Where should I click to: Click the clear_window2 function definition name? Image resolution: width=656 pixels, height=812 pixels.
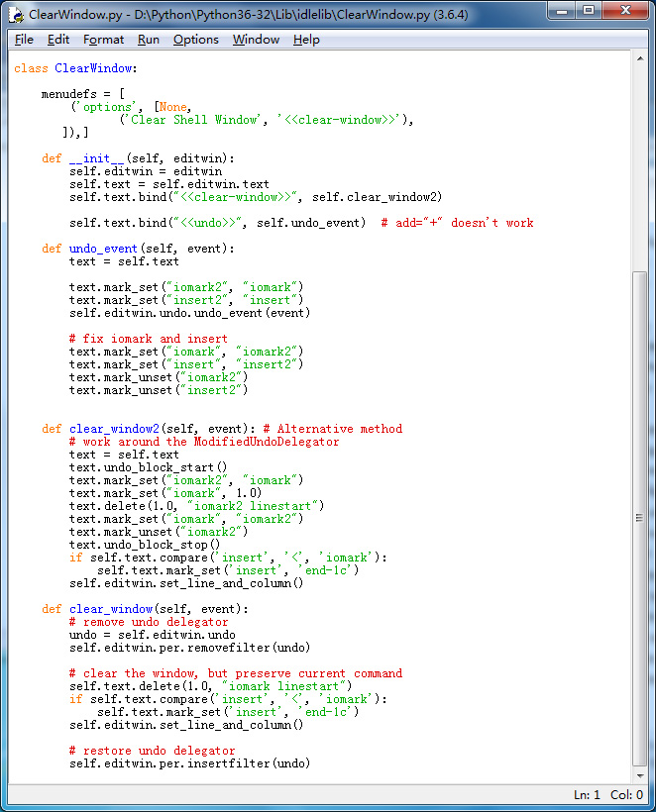click(x=107, y=429)
